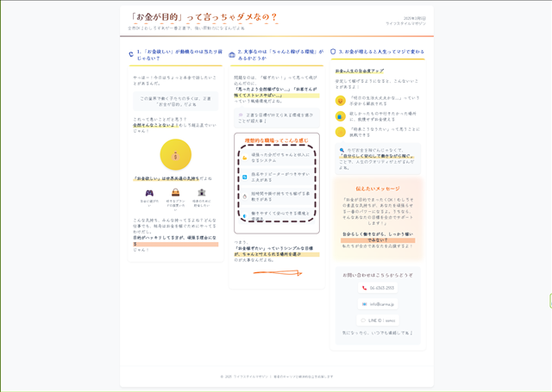Click the footer copyright © 2025 text
The height and width of the screenshot is (392, 552).
[277, 376]
